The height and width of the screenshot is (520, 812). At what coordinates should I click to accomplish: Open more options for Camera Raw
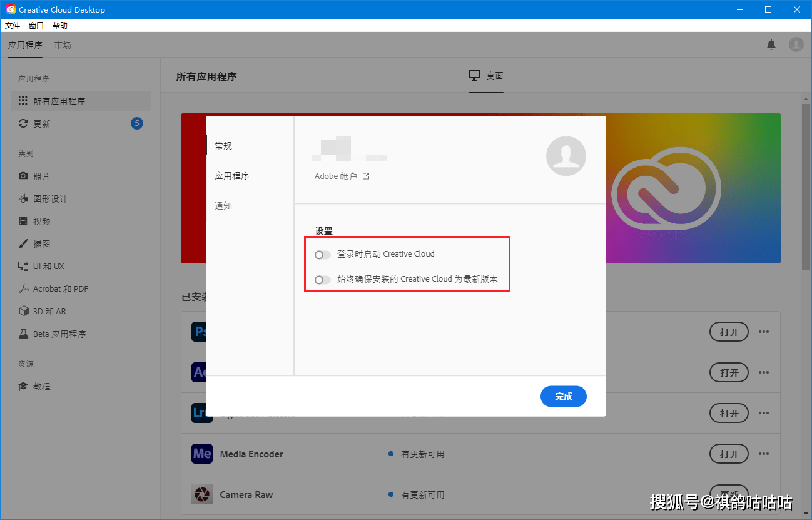[764, 494]
